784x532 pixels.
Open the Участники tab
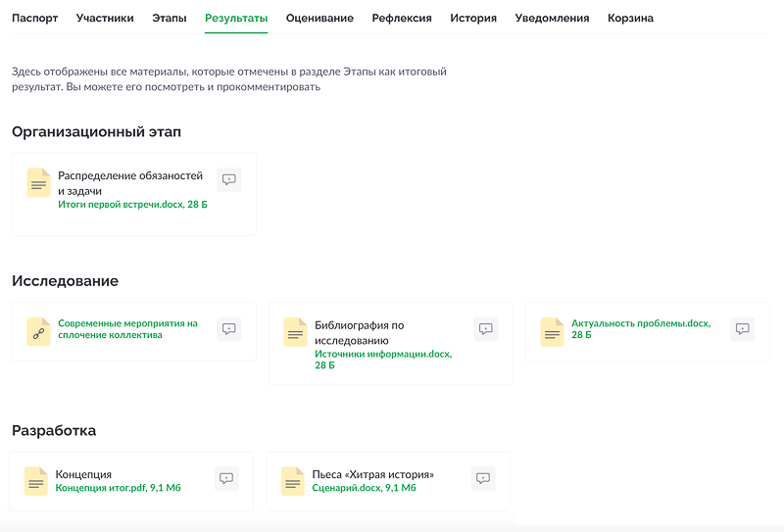pyautogui.click(x=105, y=18)
